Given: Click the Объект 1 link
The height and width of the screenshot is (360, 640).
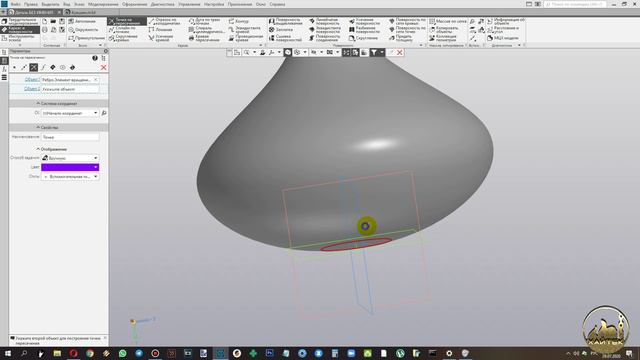Looking at the screenshot, I should (x=32, y=80).
